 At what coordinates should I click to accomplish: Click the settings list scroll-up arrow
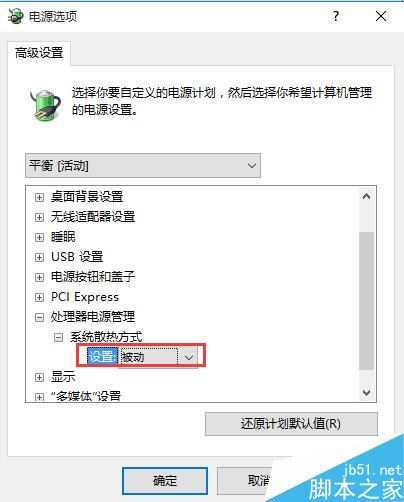pyautogui.click(x=366, y=197)
